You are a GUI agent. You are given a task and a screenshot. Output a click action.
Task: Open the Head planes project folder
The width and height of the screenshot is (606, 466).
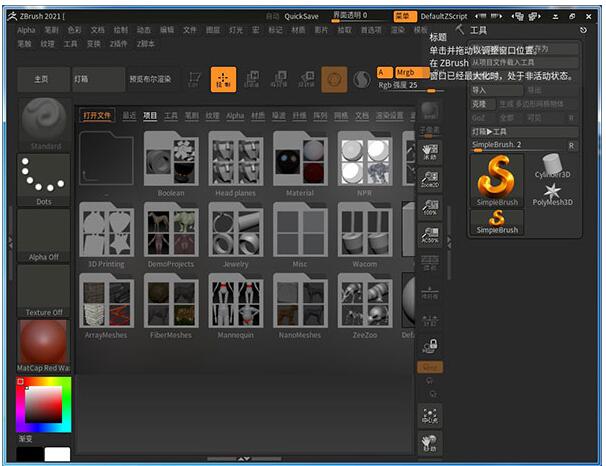coord(236,158)
